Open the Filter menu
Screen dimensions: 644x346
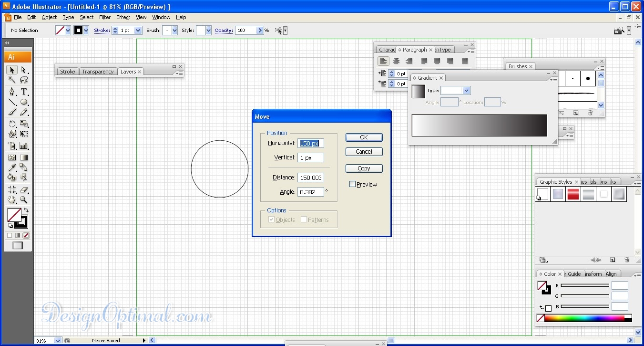point(105,17)
